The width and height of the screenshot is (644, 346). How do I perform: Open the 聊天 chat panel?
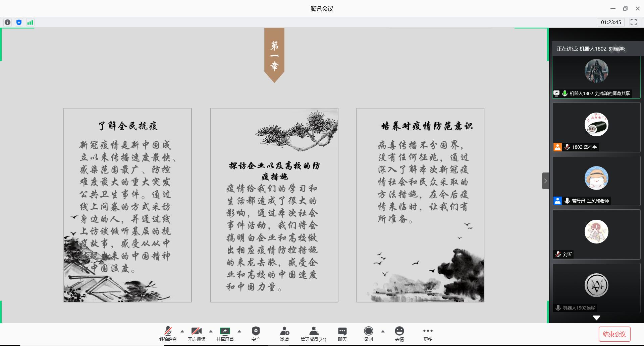(x=342, y=334)
